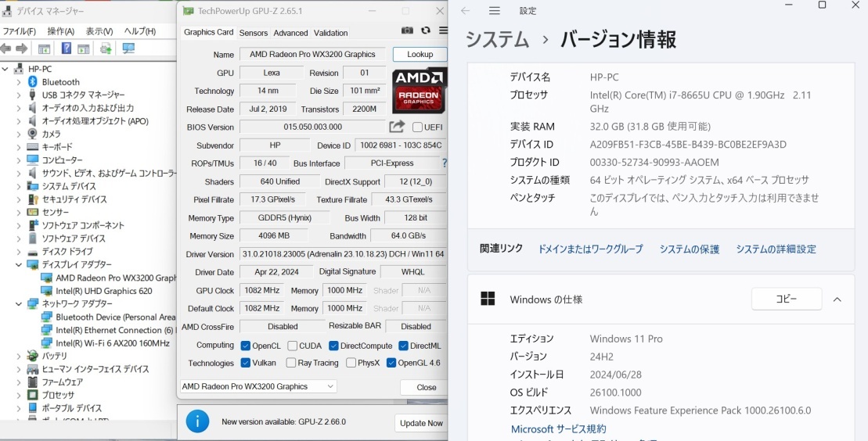Screen dimensions: 868x441
Task: Toggle the DirectCompute checkbox
Action: [x=333, y=346]
